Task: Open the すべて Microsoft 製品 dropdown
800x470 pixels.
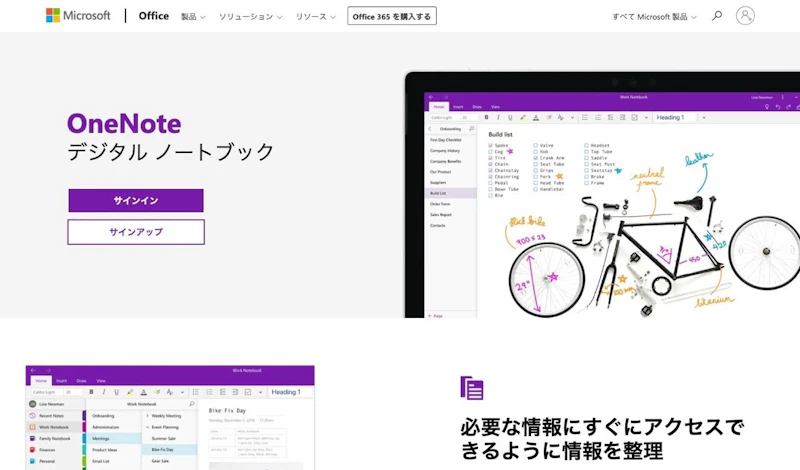Action: pyautogui.click(x=654, y=16)
